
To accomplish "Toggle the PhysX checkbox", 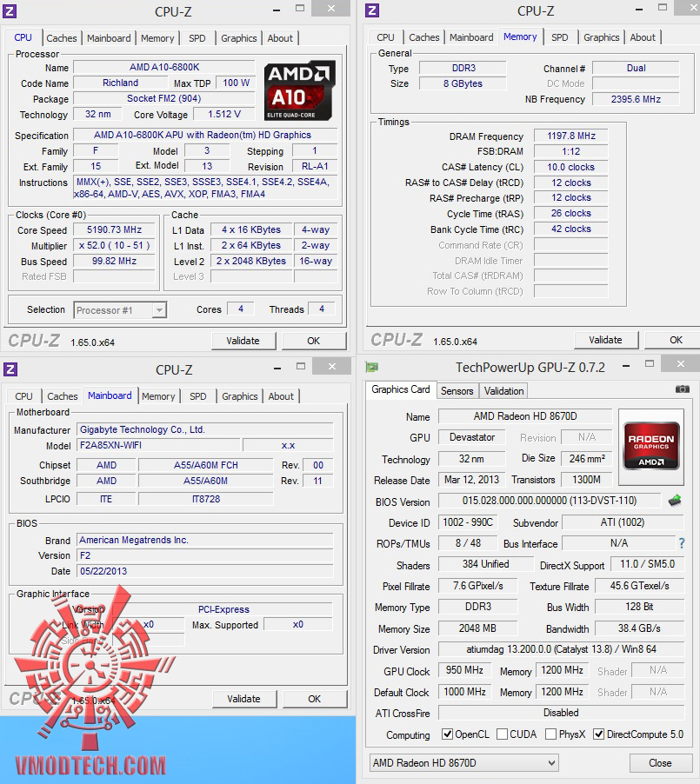I will (x=550, y=734).
